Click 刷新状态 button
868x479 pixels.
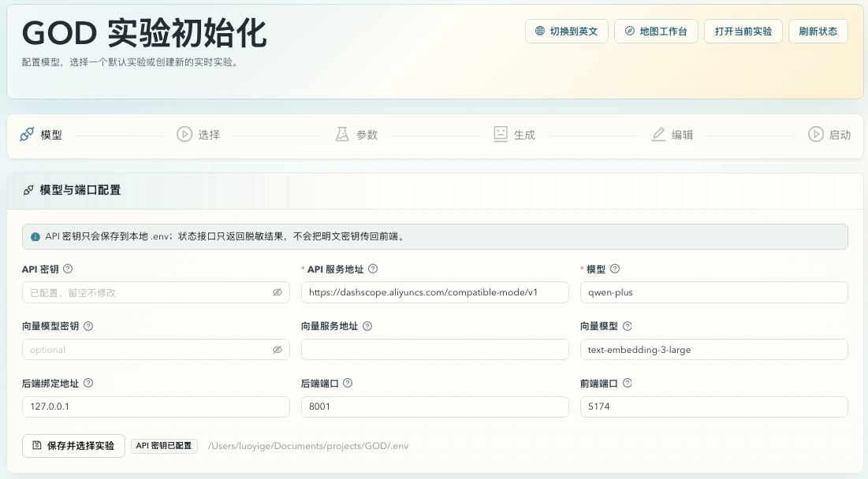[x=818, y=31]
